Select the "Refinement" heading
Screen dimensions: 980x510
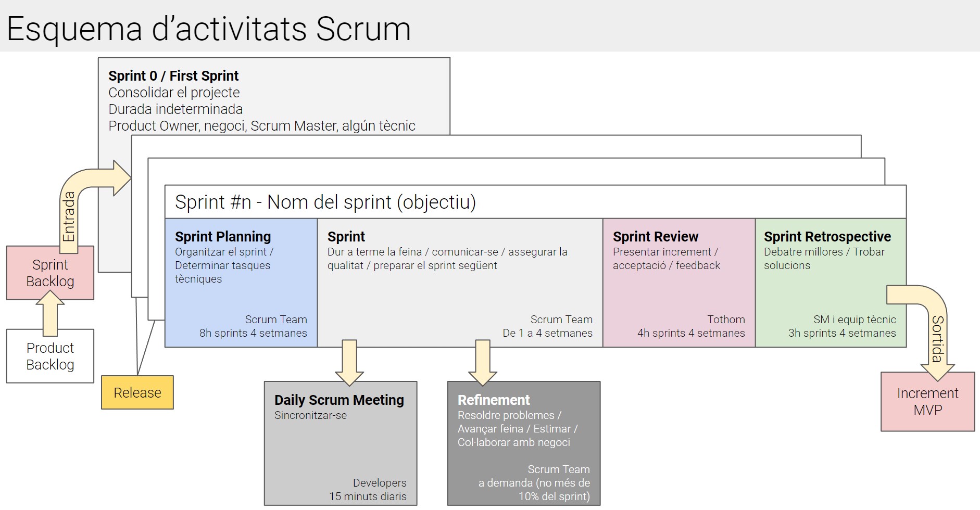(x=494, y=400)
